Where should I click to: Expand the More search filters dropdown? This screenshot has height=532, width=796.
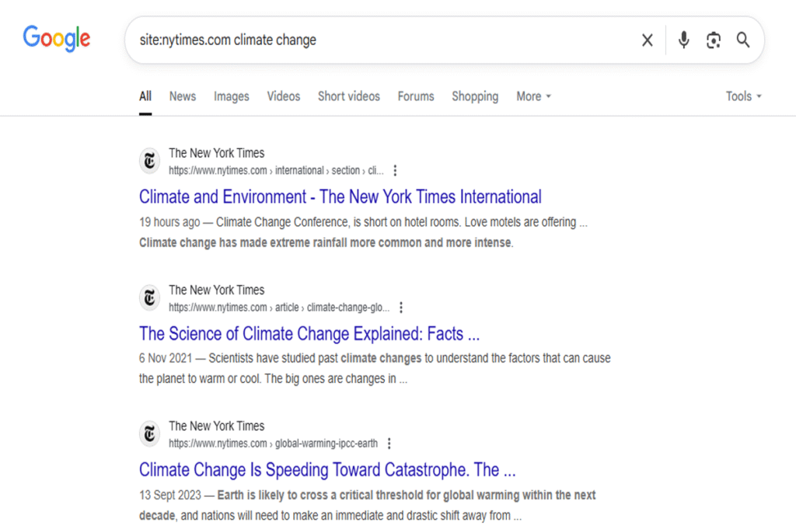click(x=533, y=96)
